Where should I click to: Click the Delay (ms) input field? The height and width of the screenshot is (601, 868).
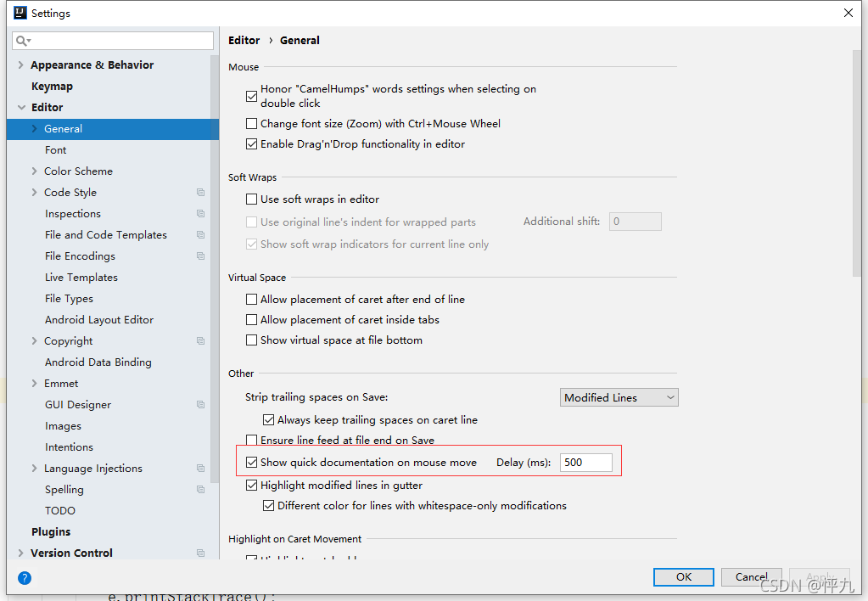[585, 463]
